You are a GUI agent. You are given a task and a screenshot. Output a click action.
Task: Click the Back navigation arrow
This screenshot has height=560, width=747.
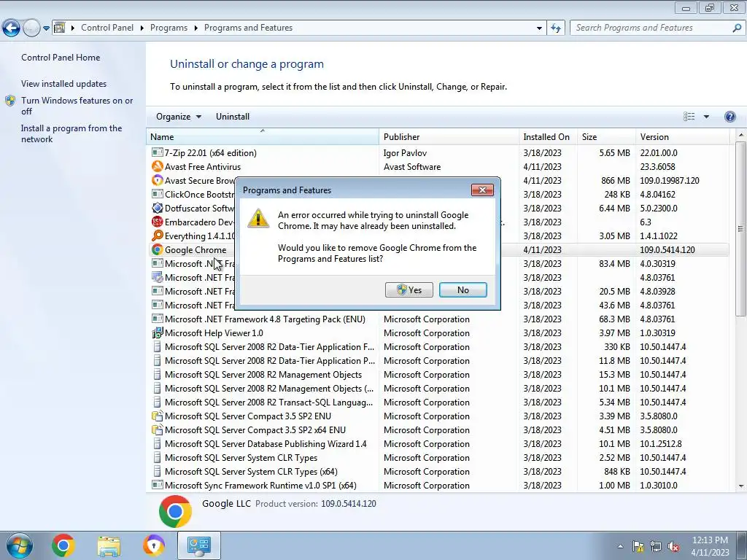click(x=12, y=28)
